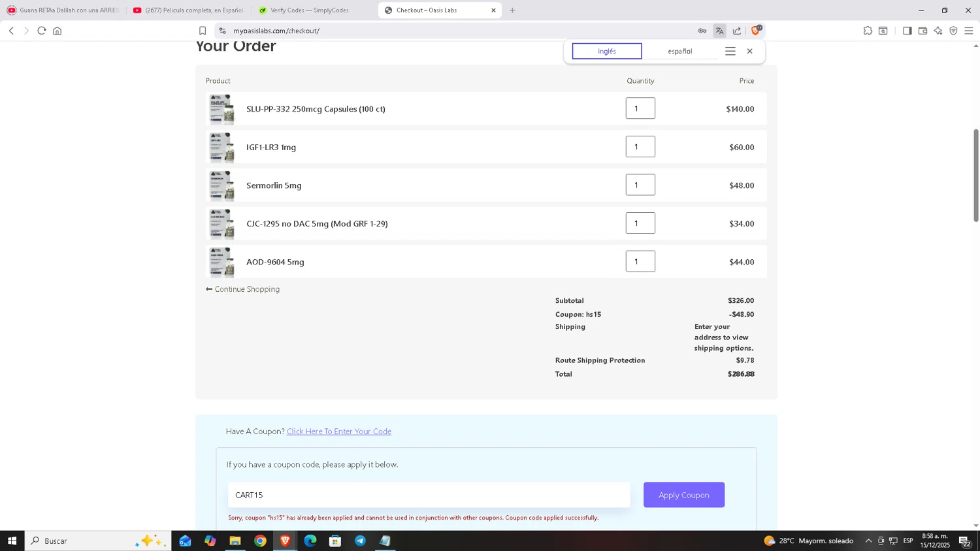
Task: Edit quantity for IGF1-LR3 1mg
Action: pyautogui.click(x=640, y=147)
